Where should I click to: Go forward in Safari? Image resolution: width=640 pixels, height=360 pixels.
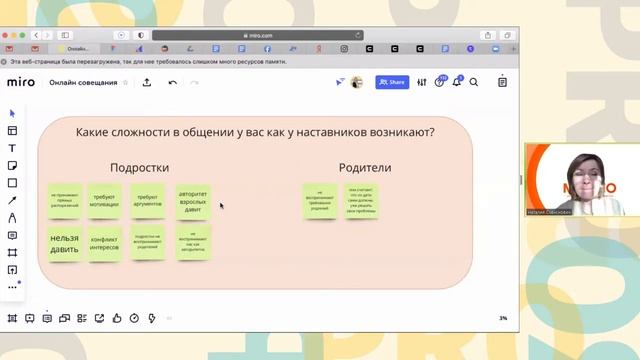pos(47,36)
